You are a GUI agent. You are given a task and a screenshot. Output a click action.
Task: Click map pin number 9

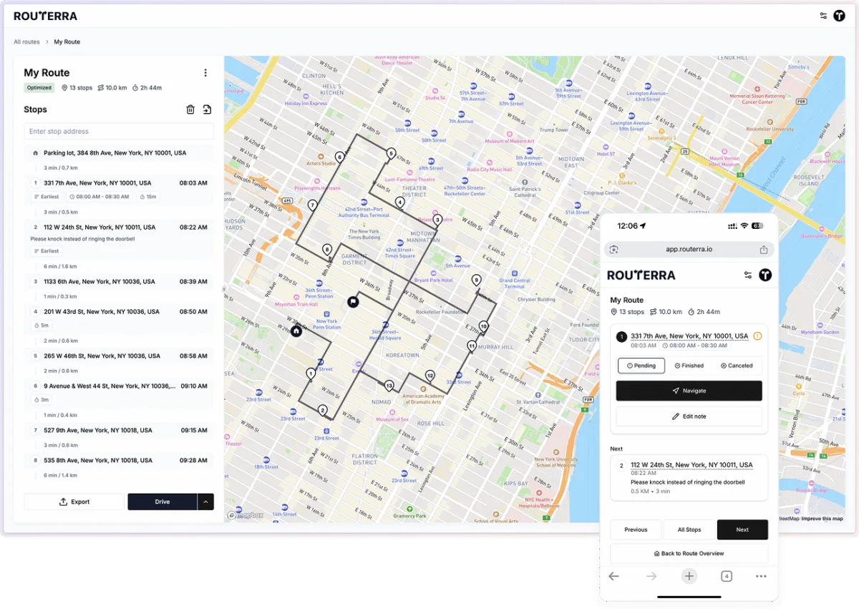pos(476,280)
